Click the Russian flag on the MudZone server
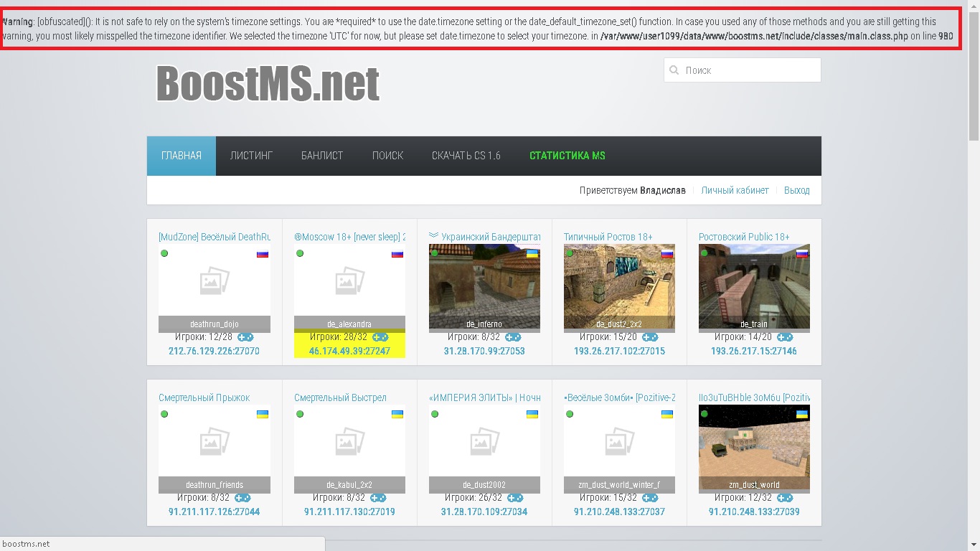Screen dimensions: 980x551 263,254
